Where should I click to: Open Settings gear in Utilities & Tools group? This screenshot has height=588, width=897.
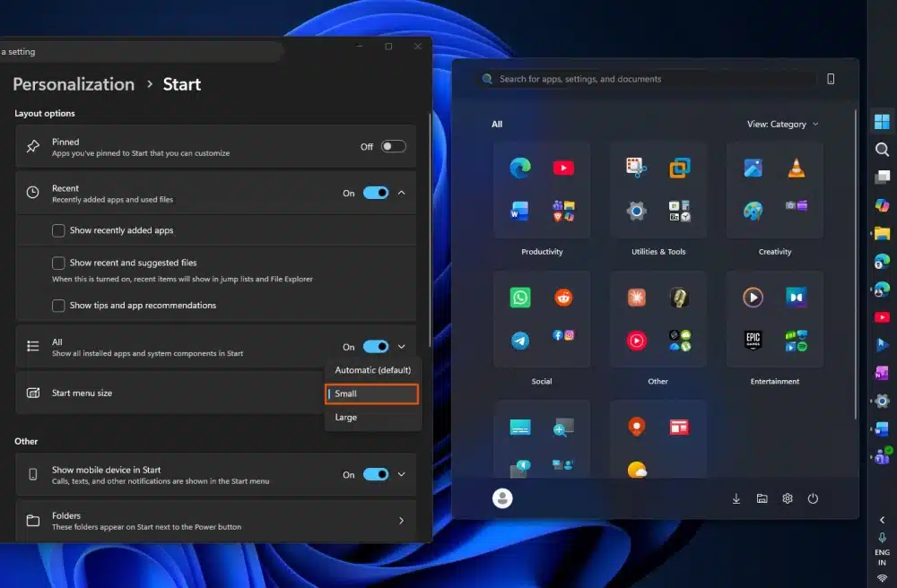coord(636,211)
